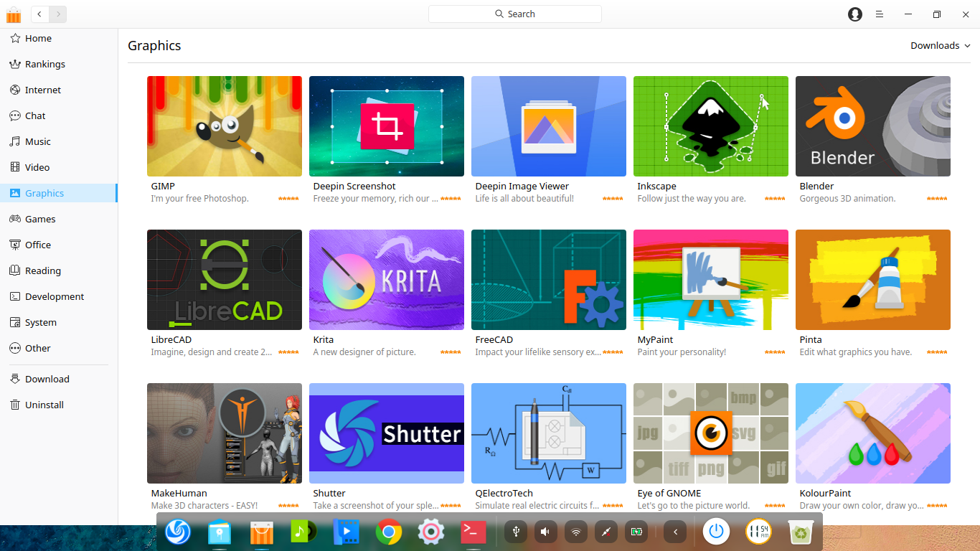Click the Music note icon in sidebar
Screen dimensions: 980x551
coord(14,141)
